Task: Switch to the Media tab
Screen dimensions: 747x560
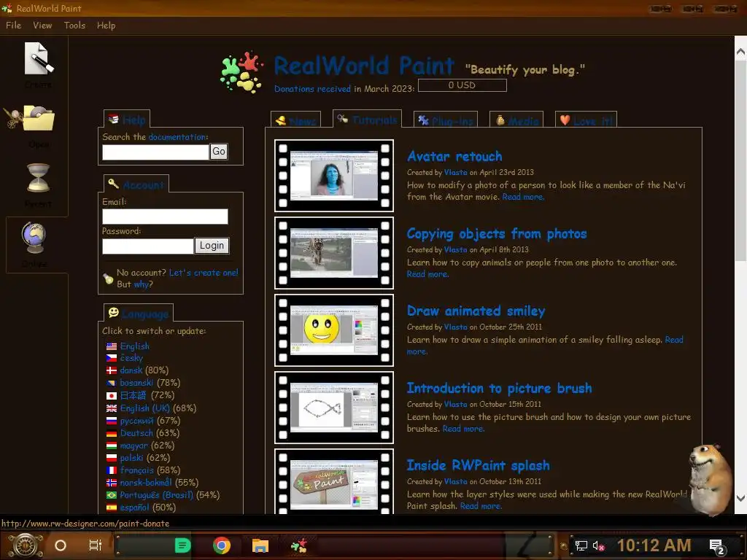Action: [517, 120]
